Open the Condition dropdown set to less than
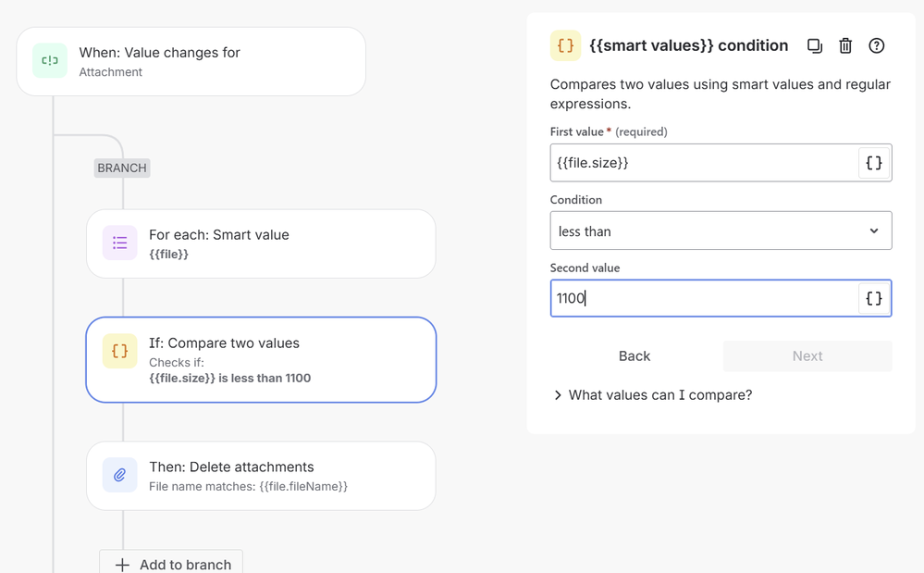 click(x=721, y=230)
